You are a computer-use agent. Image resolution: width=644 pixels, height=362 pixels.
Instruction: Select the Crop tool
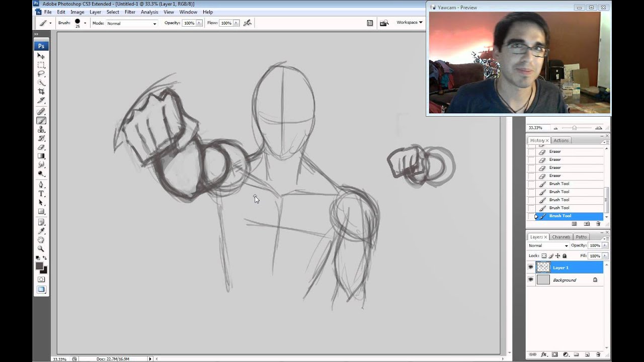click(41, 92)
